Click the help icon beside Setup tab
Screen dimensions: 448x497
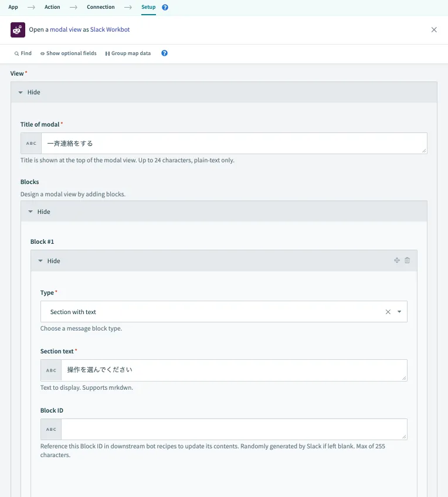pyautogui.click(x=165, y=8)
